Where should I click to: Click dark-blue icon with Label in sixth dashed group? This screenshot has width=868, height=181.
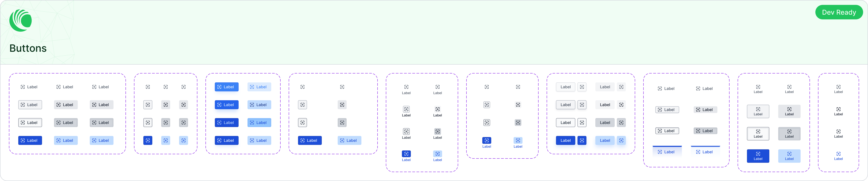[x=487, y=143]
